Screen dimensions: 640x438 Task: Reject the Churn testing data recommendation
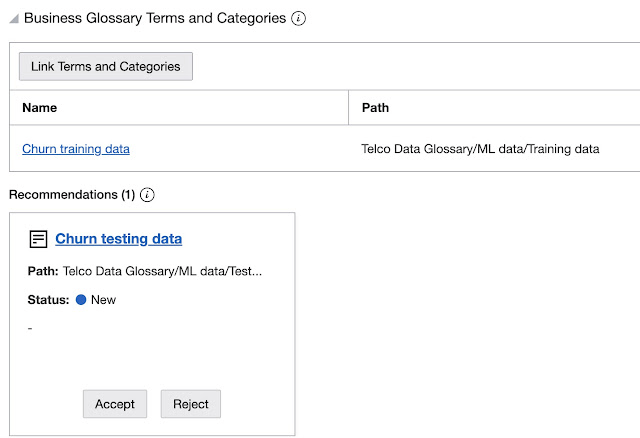click(x=191, y=404)
